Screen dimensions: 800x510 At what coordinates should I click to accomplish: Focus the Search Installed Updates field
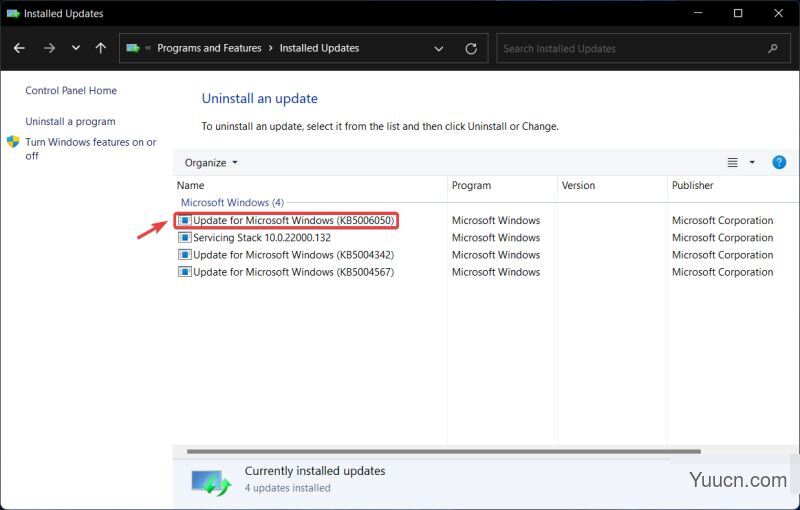pyautogui.click(x=643, y=48)
